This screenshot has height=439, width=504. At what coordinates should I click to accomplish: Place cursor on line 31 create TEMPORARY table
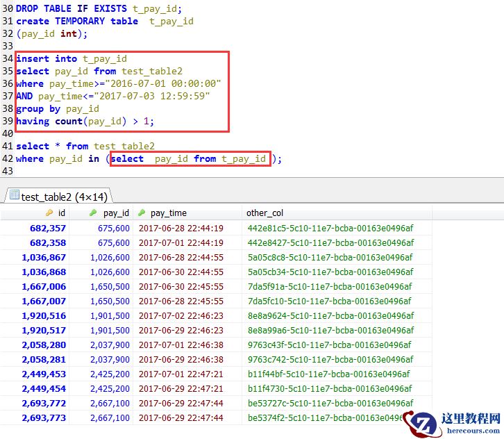(x=105, y=22)
